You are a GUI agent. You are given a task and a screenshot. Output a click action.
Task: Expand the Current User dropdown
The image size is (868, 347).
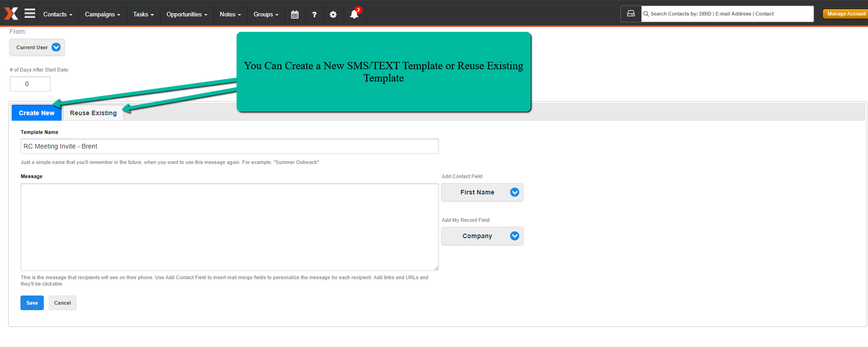point(37,47)
